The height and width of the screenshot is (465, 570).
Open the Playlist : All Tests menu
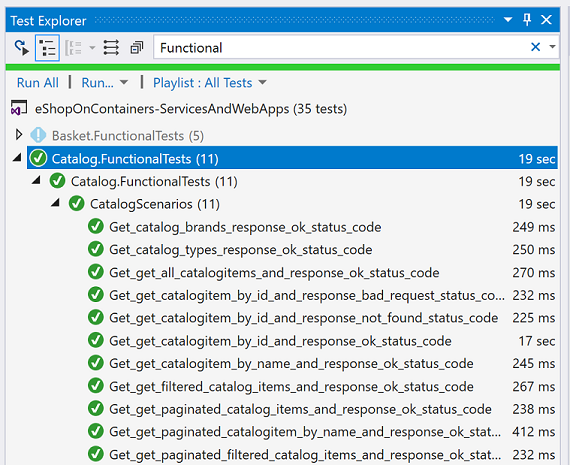209,83
